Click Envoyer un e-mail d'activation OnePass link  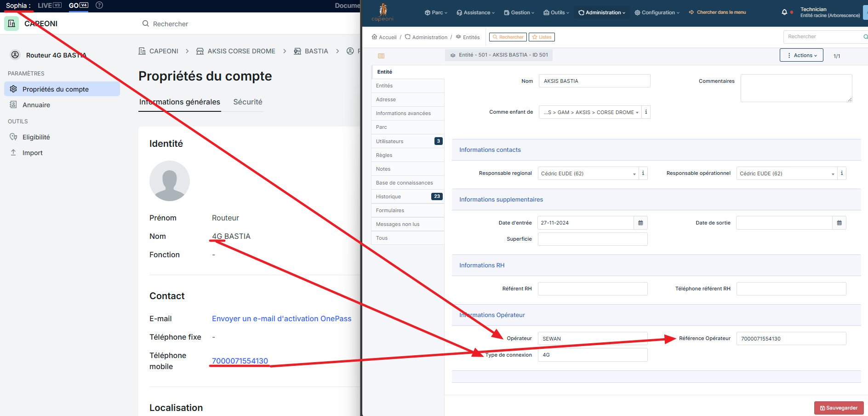point(281,318)
